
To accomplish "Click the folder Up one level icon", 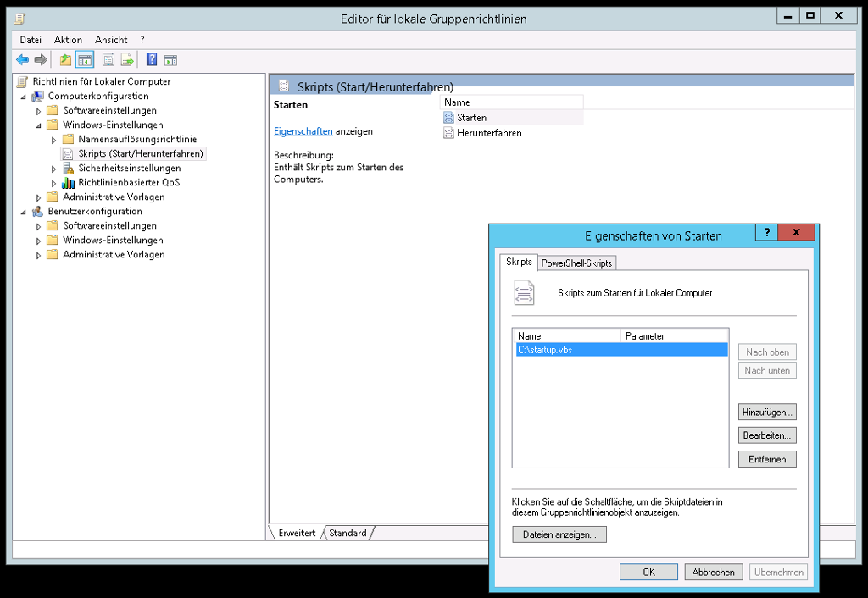I will (x=65, y=59).
